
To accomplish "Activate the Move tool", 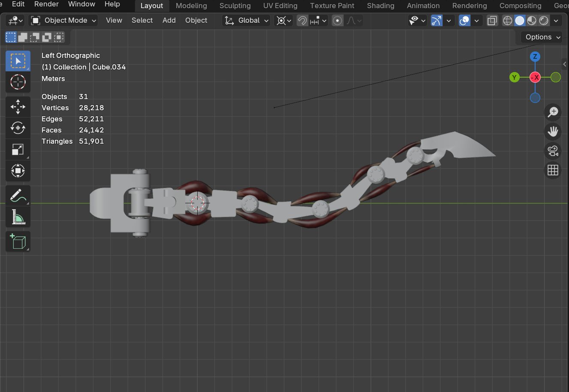I will click(x=18, y=107).
